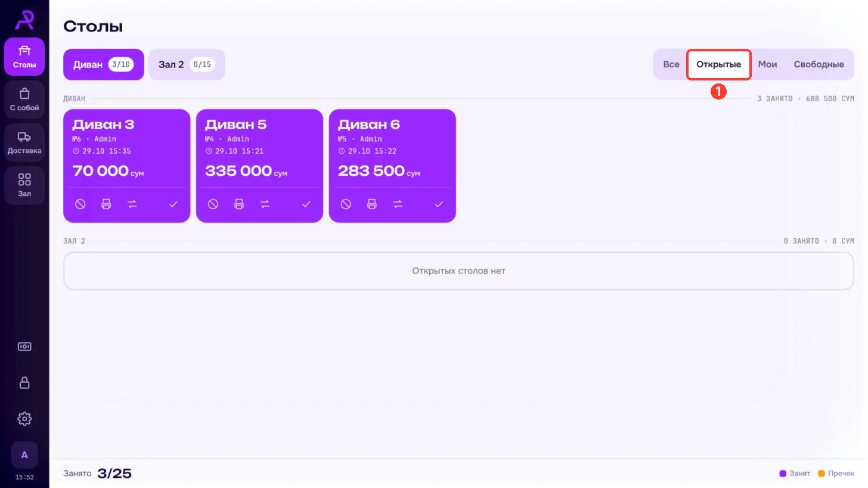Image resolution: width=868 pixels, height=488 pixels.
Task: Go to the С собой takeaway section
Action: coord(24,100)
